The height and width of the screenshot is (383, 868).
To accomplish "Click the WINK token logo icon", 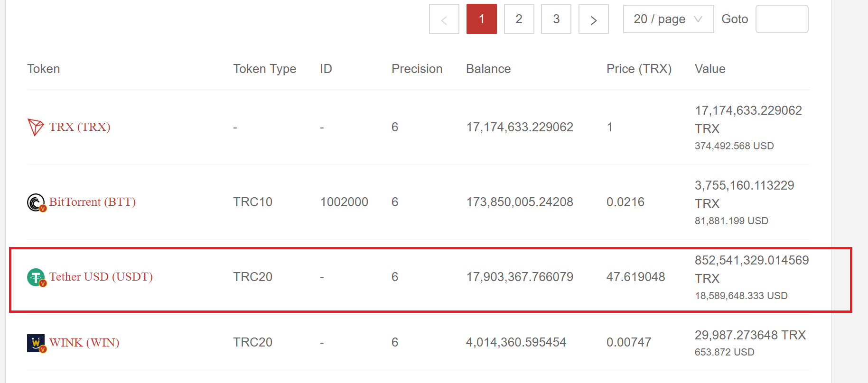I will (36, 343).
